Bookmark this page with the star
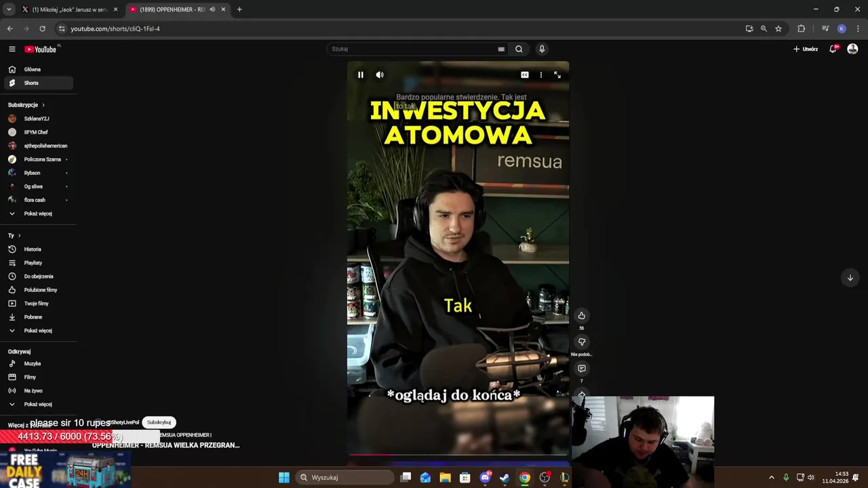Image resolution: width=868 pixels, height=488 pixels. point(778,28)
